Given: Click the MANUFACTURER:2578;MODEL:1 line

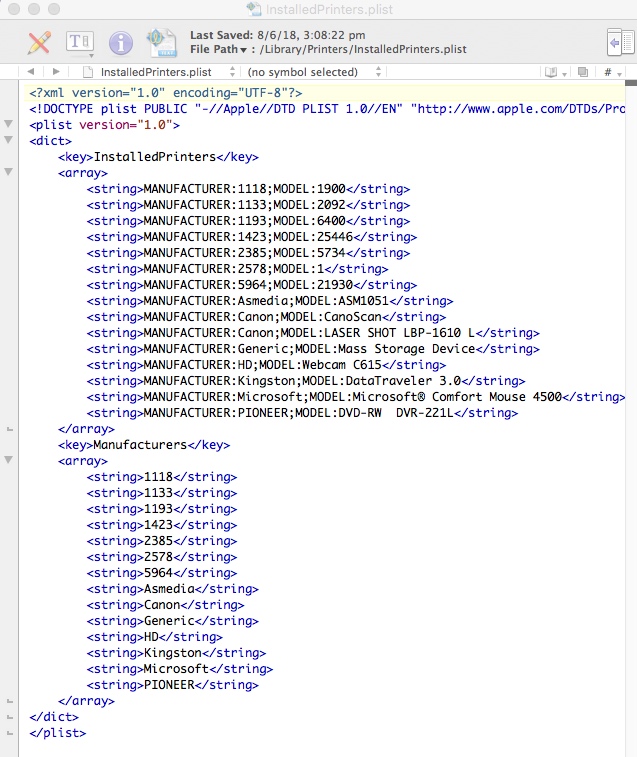Looking at the screenshot, I should [238, 268].
